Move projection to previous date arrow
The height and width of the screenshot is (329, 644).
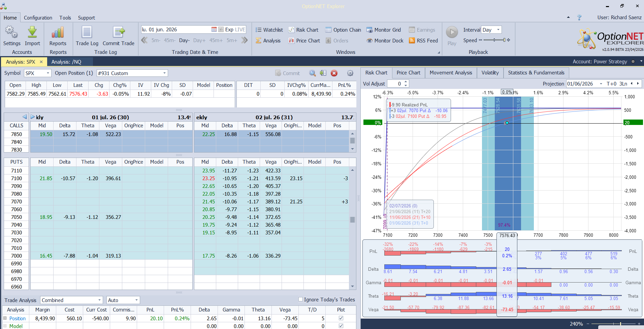[632, 84]
